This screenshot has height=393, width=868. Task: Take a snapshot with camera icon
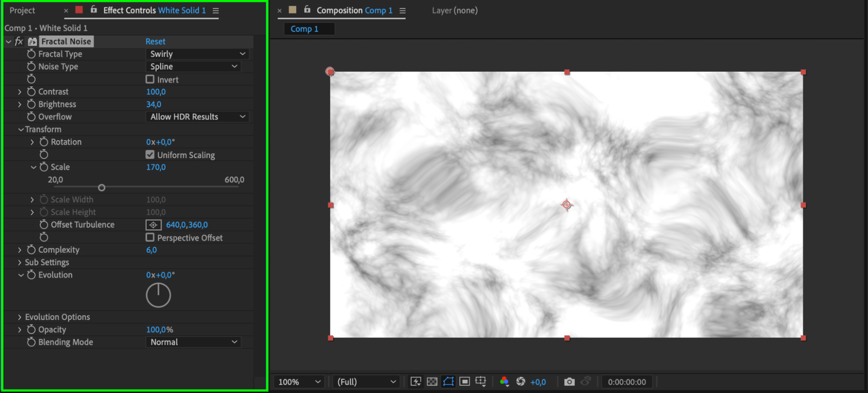pyautogui.click(x=569, y=382)
